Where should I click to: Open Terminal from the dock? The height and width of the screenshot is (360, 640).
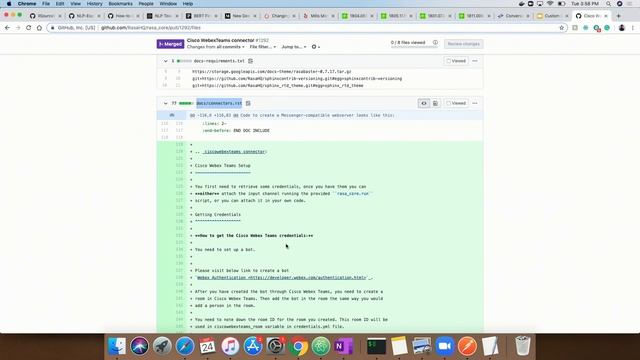[x=376, y=346]
